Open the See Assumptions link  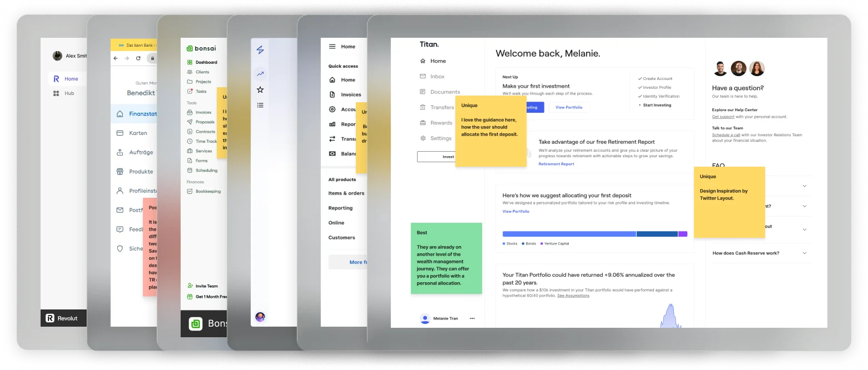pos(573,296)
